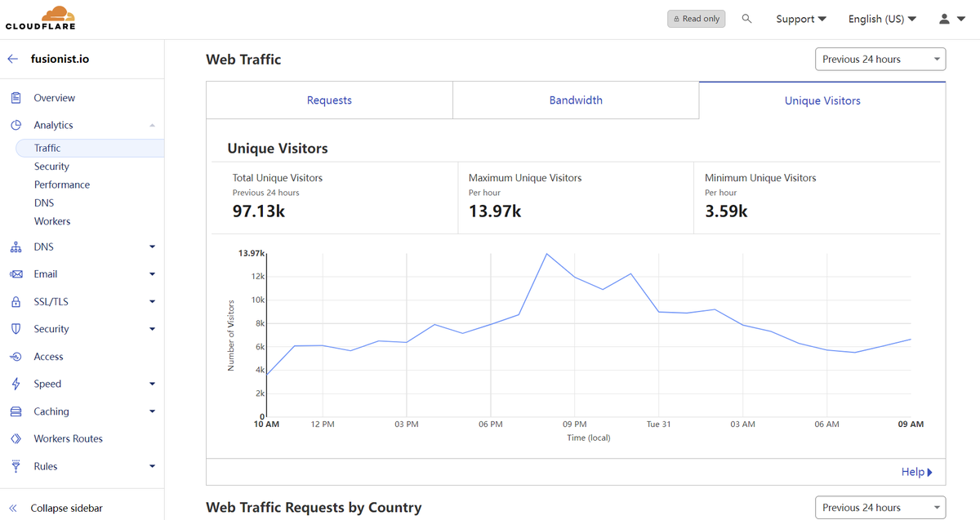Viewport: 980px width, 520px height.
Task: Switch to the Bandwidth tab
Action: point(576,100)
